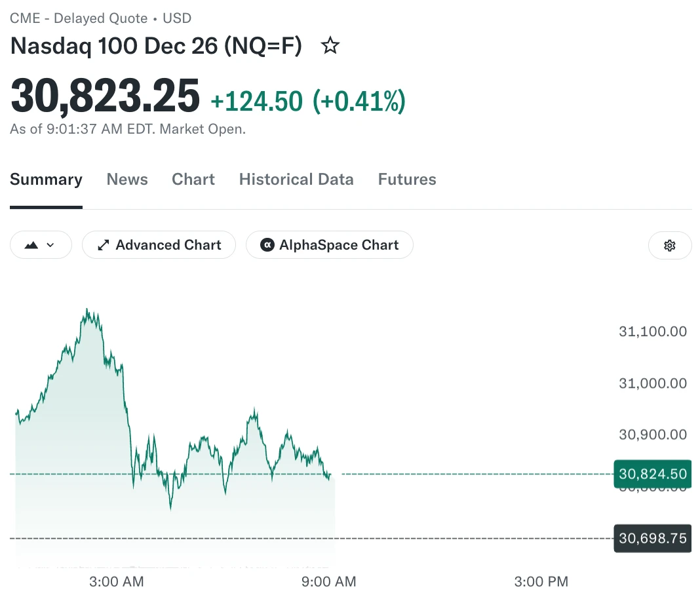Click the As of 9:01:37 AM EDT timestamp
Viewport: 700px width, 612px height.
[128, 129]
